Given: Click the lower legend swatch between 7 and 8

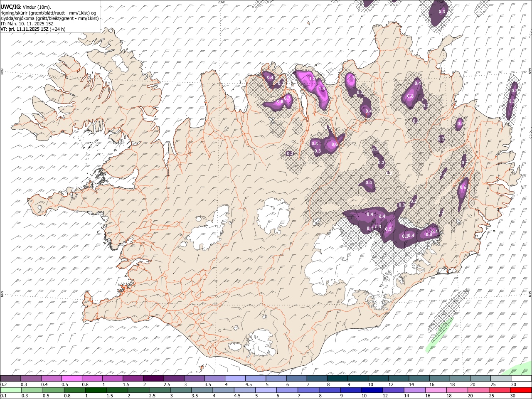Looking at the screenshot, I should (x=308, y=390).
